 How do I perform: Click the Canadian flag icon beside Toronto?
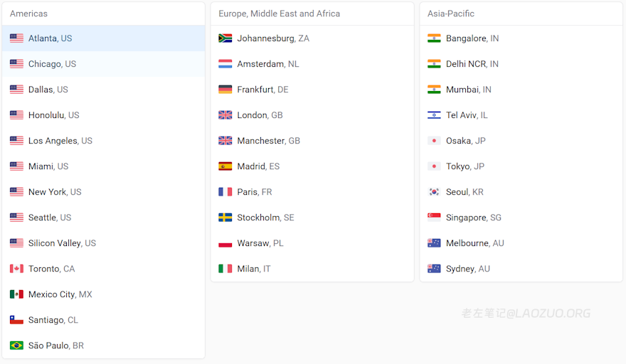coord(16,269)
